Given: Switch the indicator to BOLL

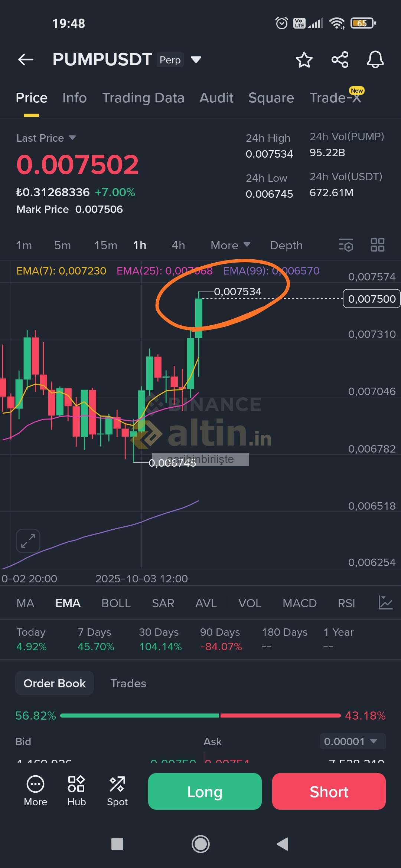Looking at the screenshot, I should pyautogui.click(x=116, y=603).
